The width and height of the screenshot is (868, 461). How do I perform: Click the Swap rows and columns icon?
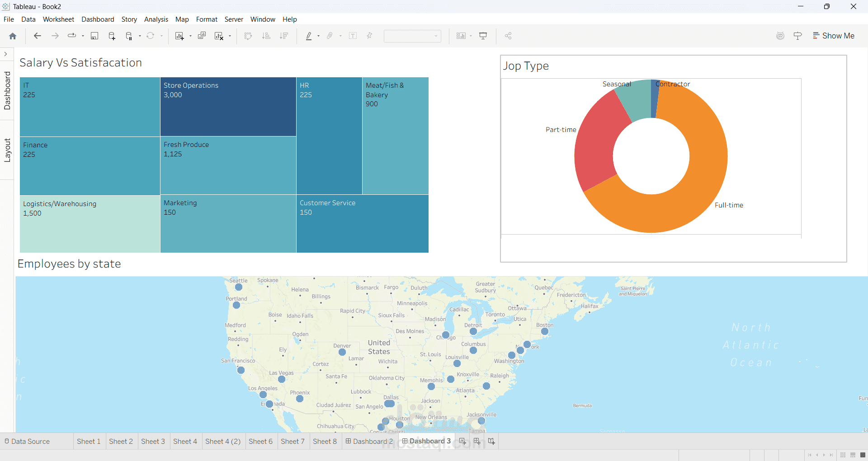coord(248,36)
